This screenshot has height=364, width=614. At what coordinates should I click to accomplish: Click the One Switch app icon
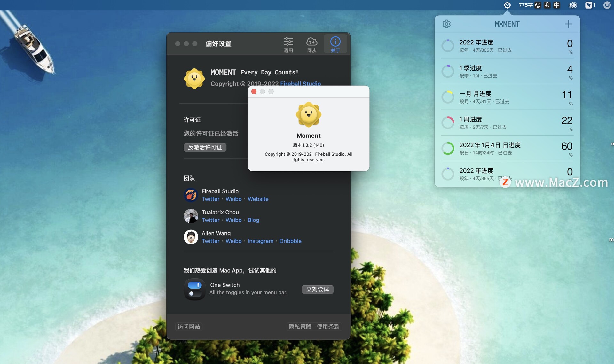tap(194, 289)
